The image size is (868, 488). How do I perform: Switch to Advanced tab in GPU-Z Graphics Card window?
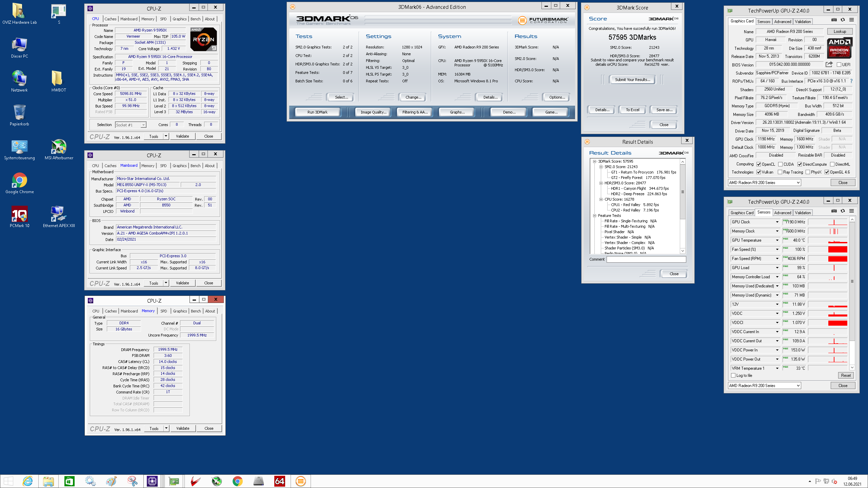pos(783,22)
